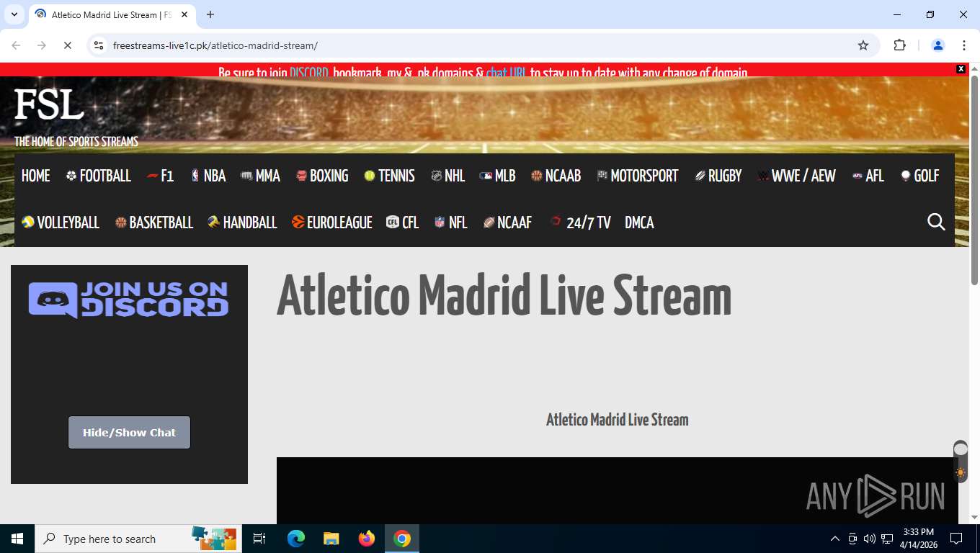Open the NFL streams section
This screenshot has height=553, width=980.
[450, 222]
